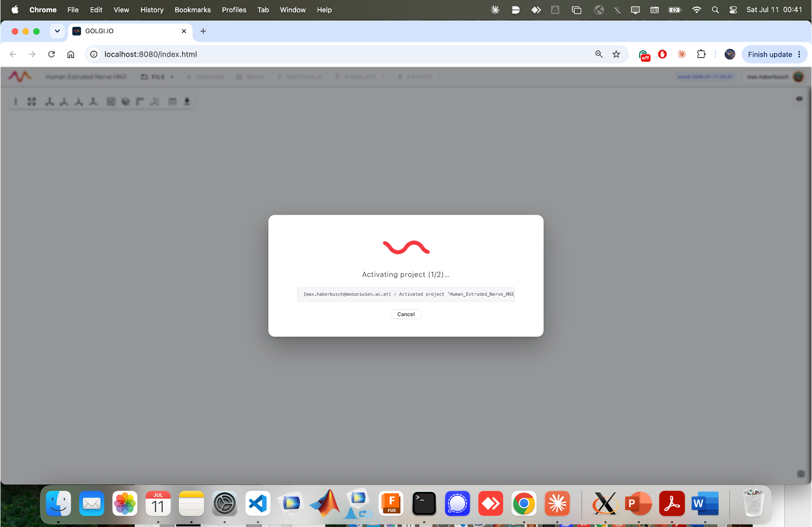Viewport: 812px width, 527px height.
Task: Bookmark this page with the star icon
Action: click(616, 54)
